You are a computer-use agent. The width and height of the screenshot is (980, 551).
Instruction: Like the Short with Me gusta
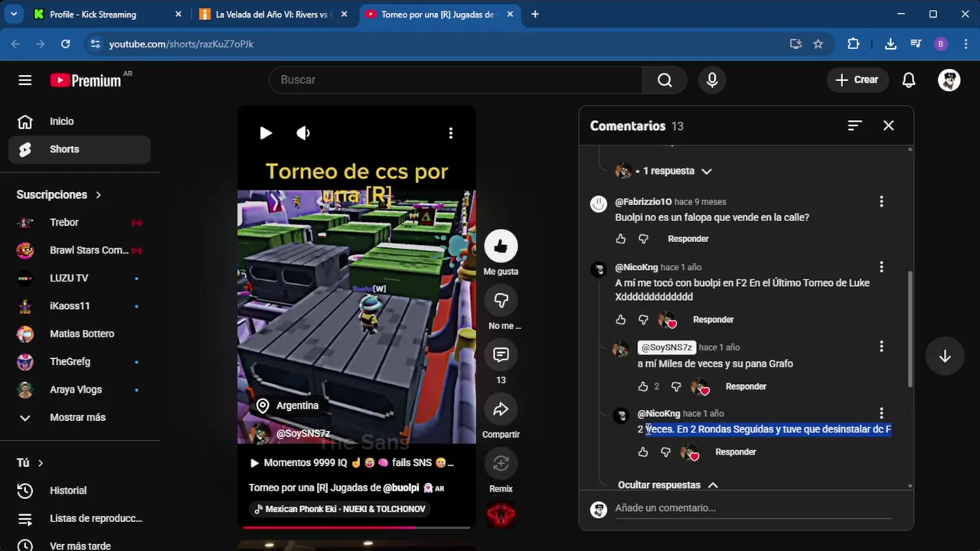(x=501, y=246)
